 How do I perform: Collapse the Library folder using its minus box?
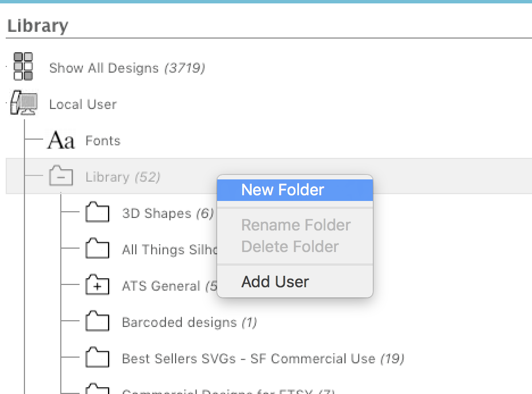pos(61,177)
